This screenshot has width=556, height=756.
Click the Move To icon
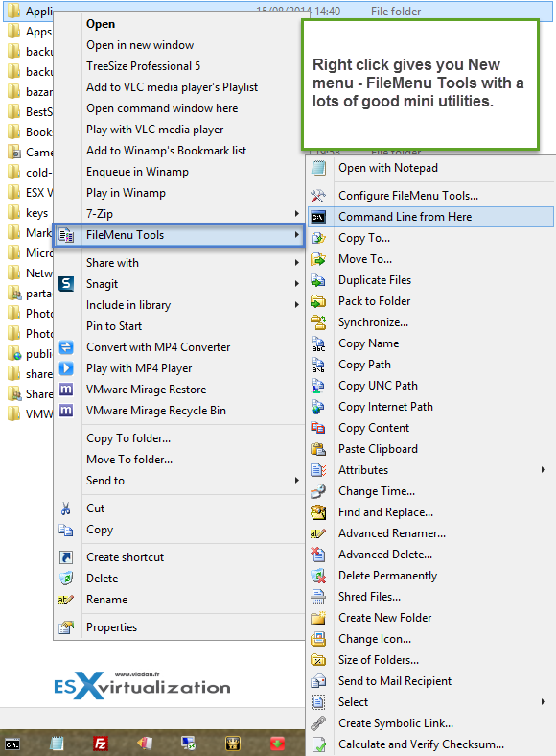[x=318, y=259]
